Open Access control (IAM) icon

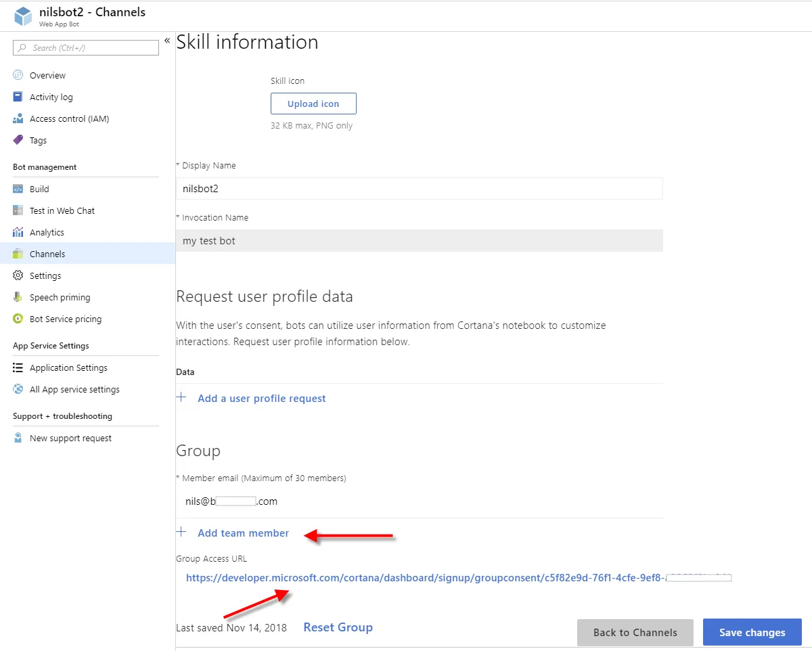[x=18, y=118]
